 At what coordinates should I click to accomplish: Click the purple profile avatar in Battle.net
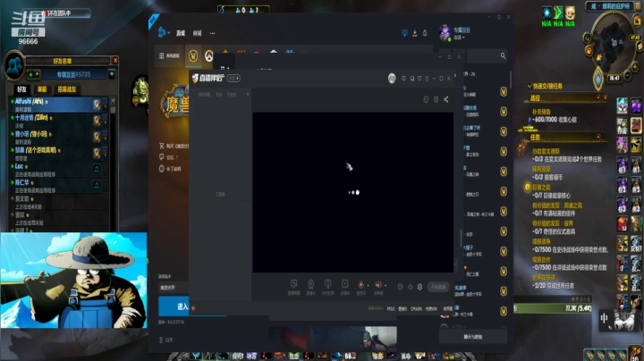pos(445,33)
